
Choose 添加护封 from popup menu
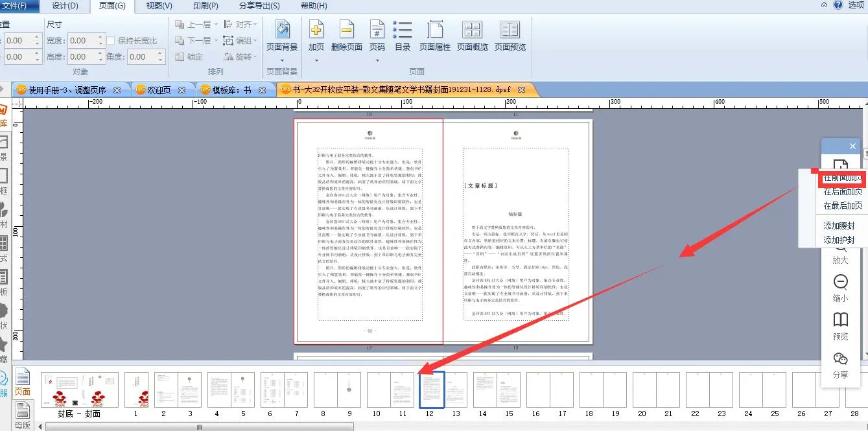point(839,240)
